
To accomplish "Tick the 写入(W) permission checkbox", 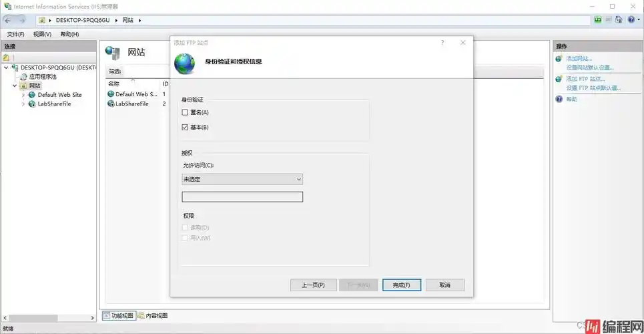I will click(x=185, y=238).
